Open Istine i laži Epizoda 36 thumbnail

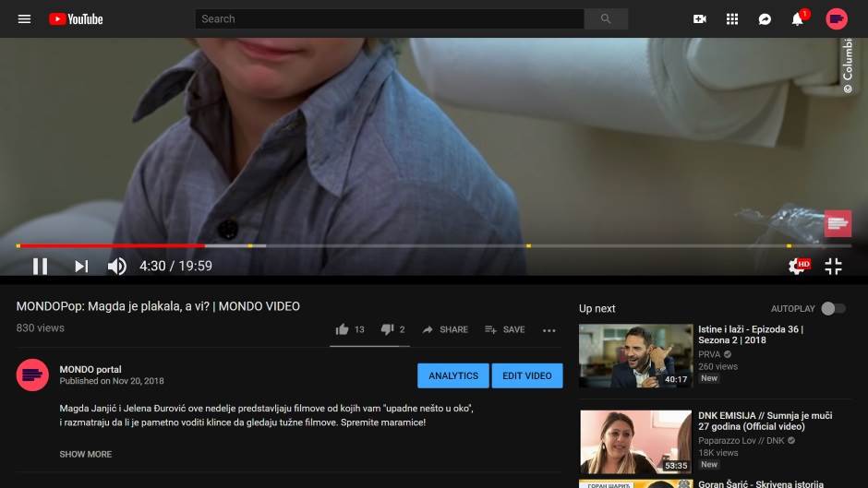[x=635, y=355]
